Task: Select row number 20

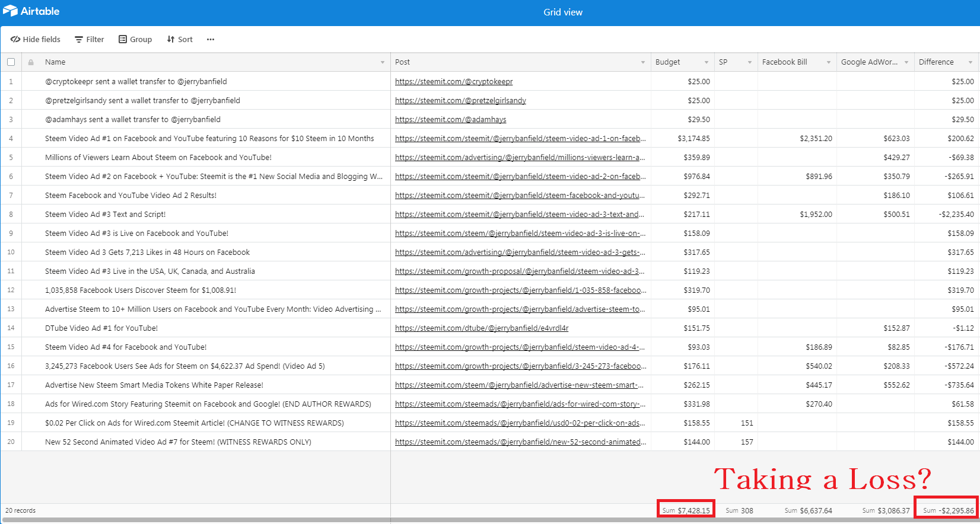Action: [11, 442]
